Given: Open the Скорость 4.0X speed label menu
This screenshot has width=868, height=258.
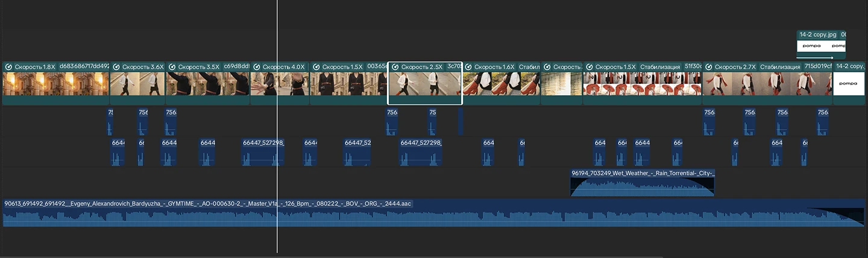Looking at the screenshot, I should (283, 67).
